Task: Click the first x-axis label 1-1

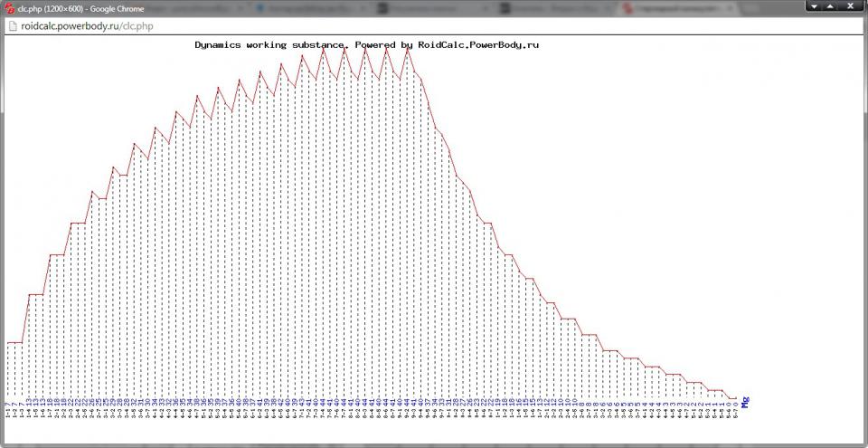Action: coord(8,411)
